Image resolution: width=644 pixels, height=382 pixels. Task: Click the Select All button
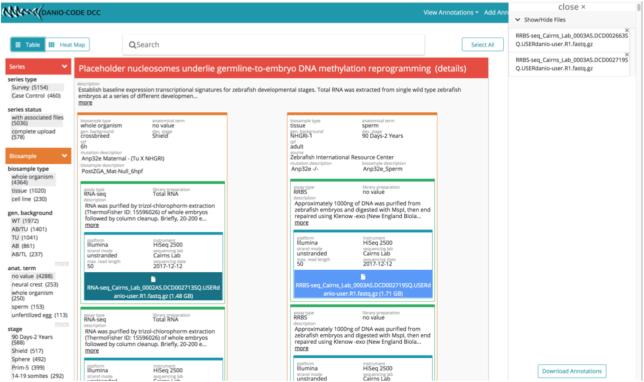(x=483, y=45)
